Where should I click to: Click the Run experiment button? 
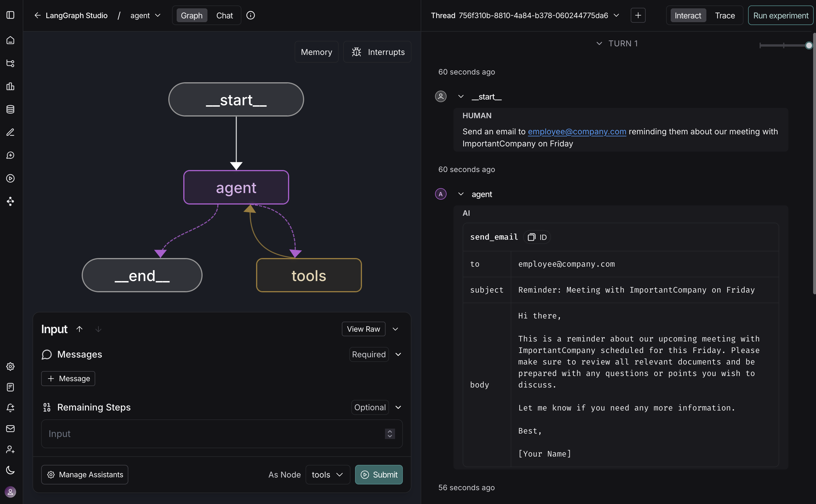coord(781,15)
